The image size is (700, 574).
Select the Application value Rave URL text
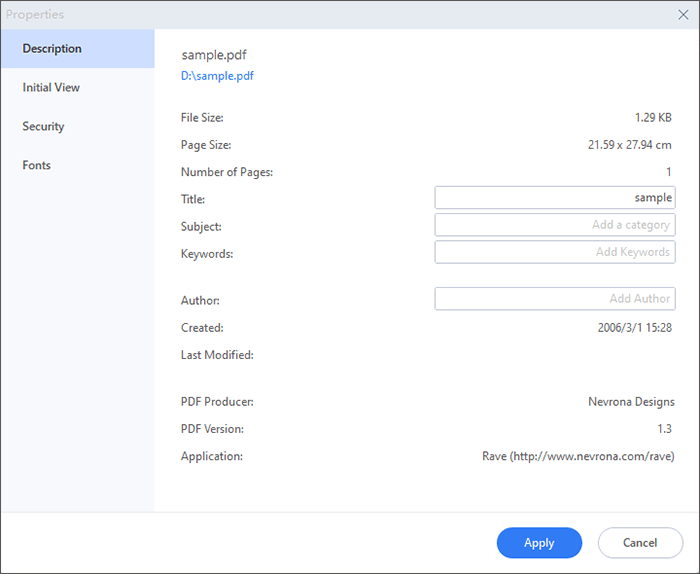(x=578, y=457)
